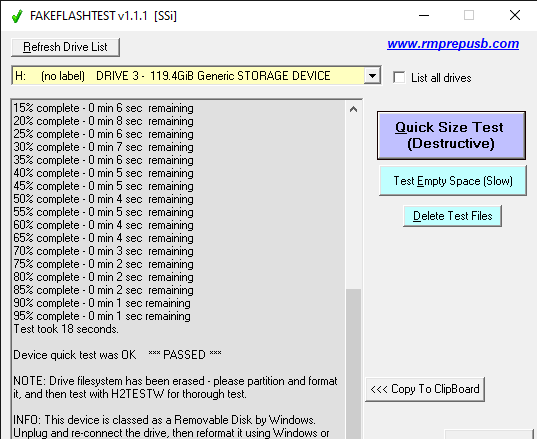Screen dimensions: 537x439
Task: Click the 'INFO: This device is classed' line
Action: (164, 420)
